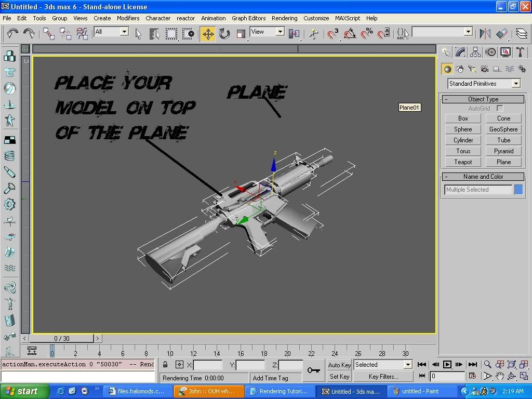
Task: Open the Select by Name list
Action: [154, 34]
